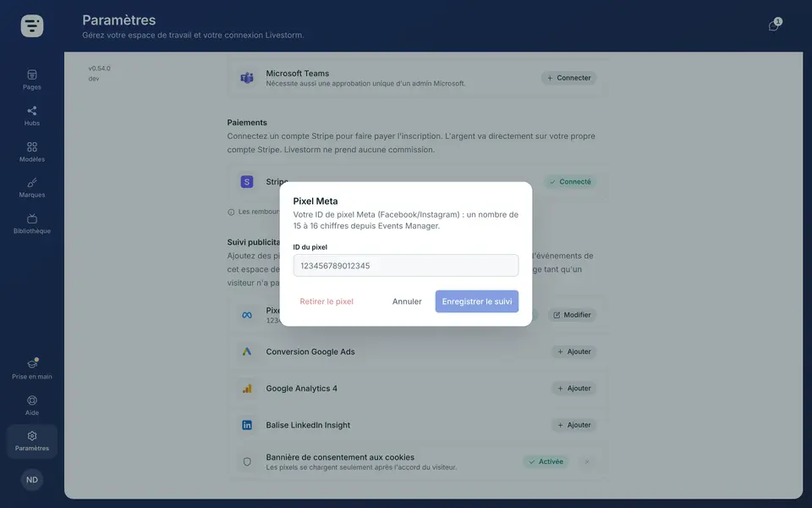Open the Prise en main guide

coord(31,369)
